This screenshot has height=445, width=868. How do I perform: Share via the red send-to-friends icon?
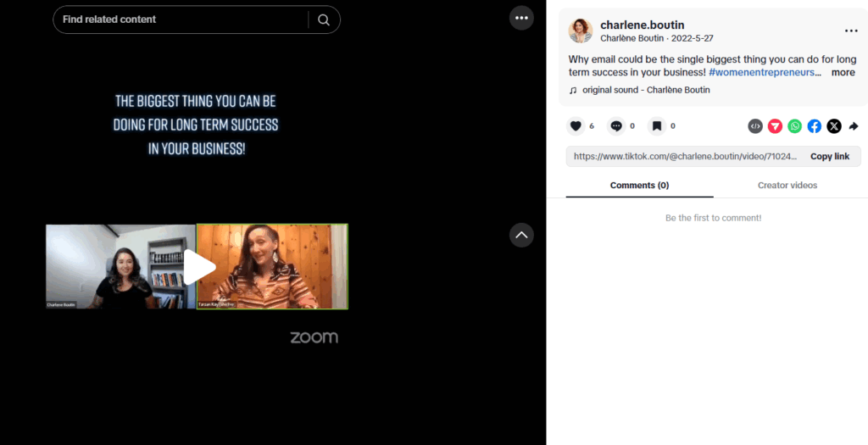(775, 126)
